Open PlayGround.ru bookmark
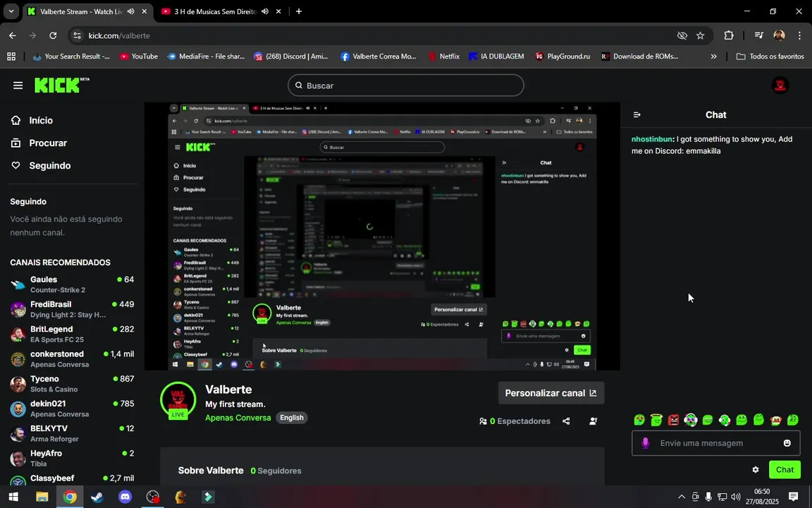This screenshot has width=812, height=508. 562,56
